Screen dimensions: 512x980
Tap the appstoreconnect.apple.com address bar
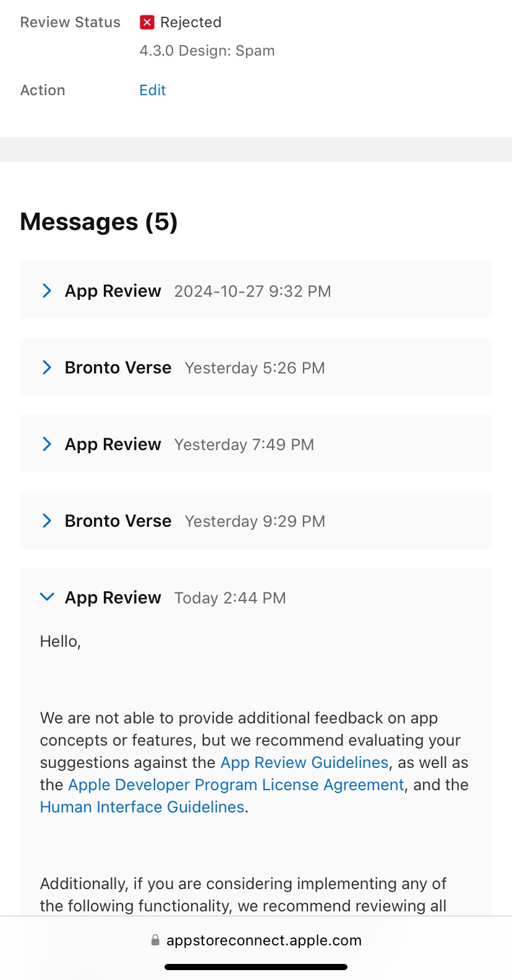256,940
